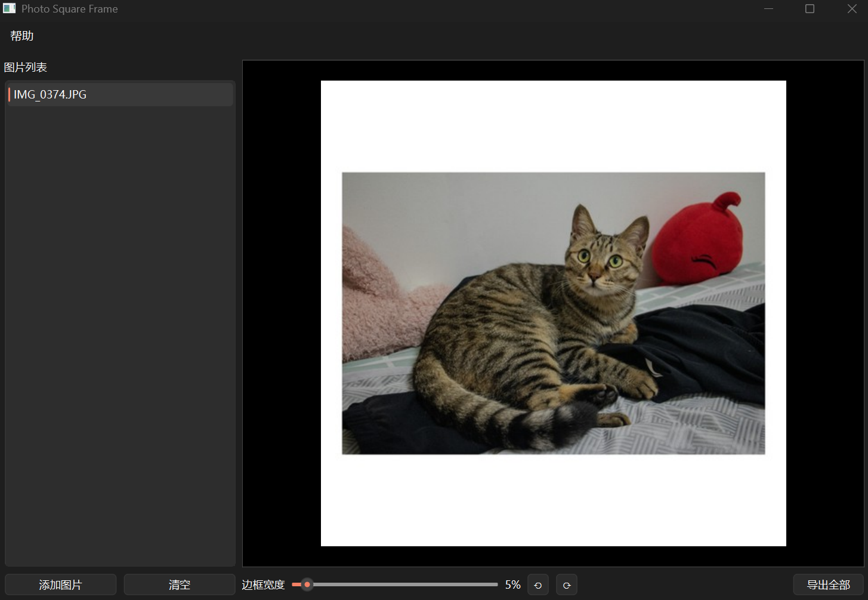Click the 5% border width value
This screenshot has height=600, width=868.
coord(513,585)
